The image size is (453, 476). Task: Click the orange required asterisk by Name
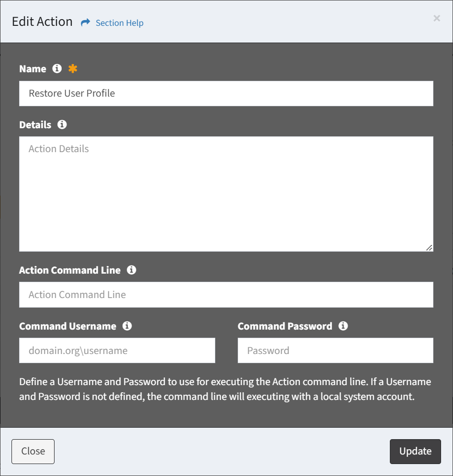(x=73, y=68)
